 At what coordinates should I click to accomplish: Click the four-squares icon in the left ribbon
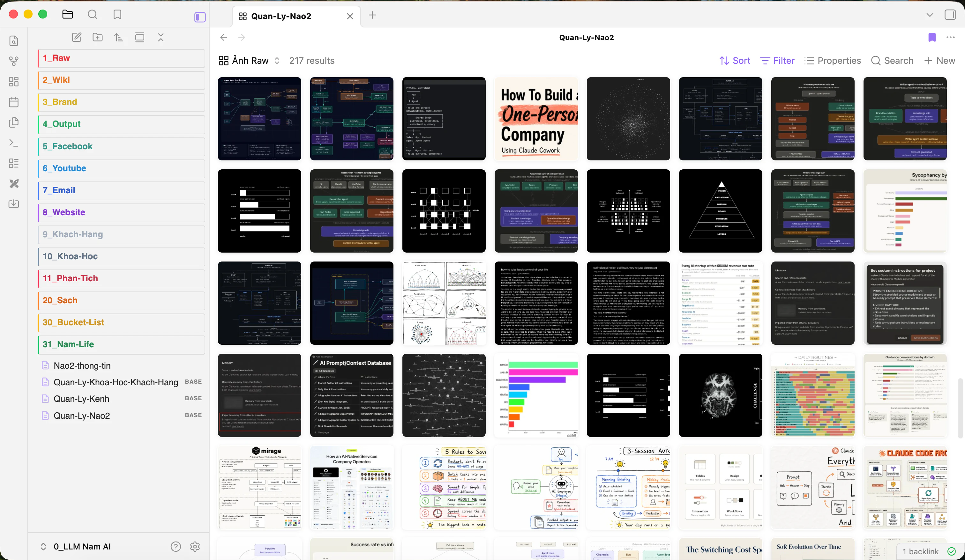pos(14,82)
